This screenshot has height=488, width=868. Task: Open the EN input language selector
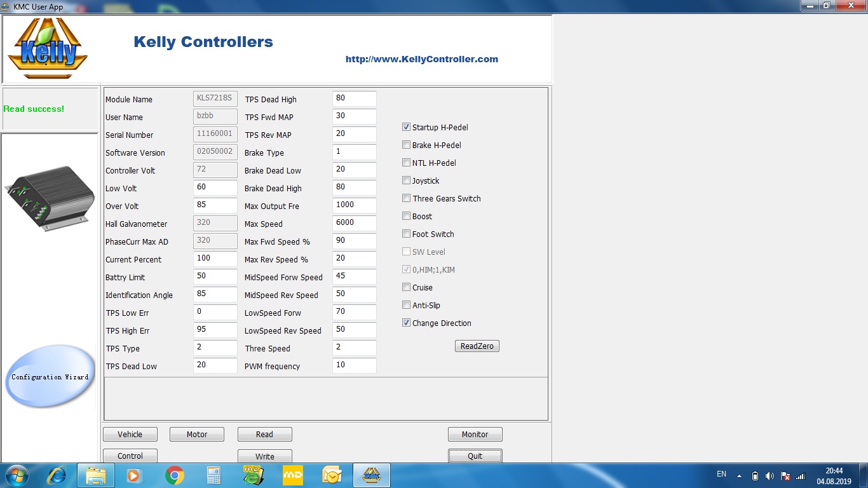pyautogui.click(x=721, y=474)
